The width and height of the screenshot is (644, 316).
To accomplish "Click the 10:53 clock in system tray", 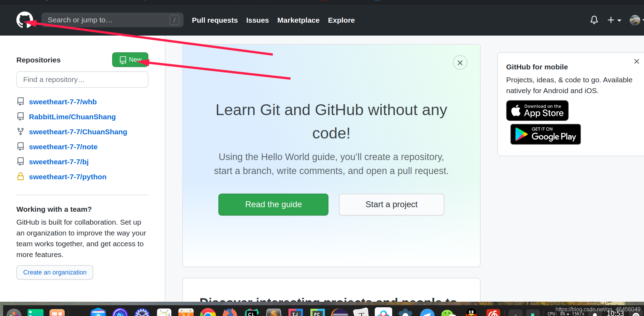I will (615, 313).
